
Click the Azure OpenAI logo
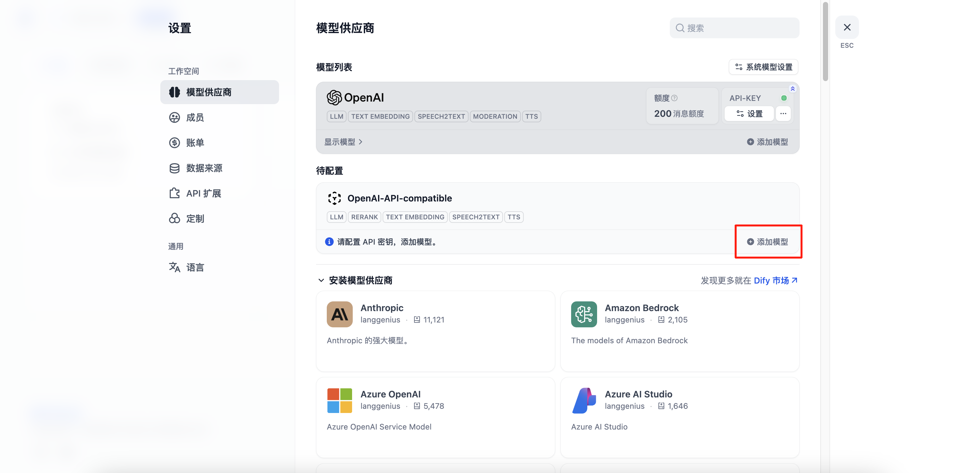(x=339, y=400)
